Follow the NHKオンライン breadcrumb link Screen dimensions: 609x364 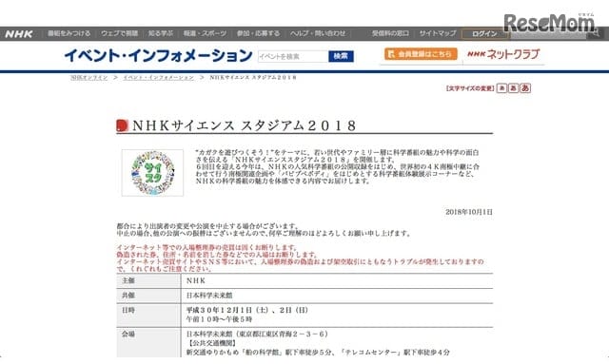click(x=88, y=78)
